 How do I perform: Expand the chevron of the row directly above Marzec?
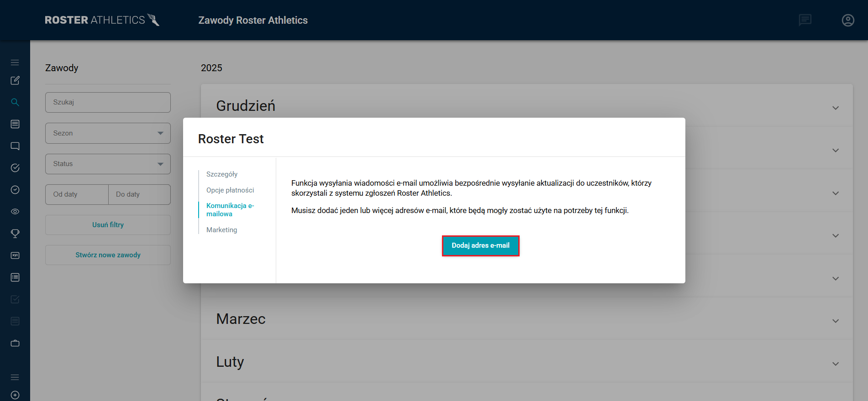[836, 279]
